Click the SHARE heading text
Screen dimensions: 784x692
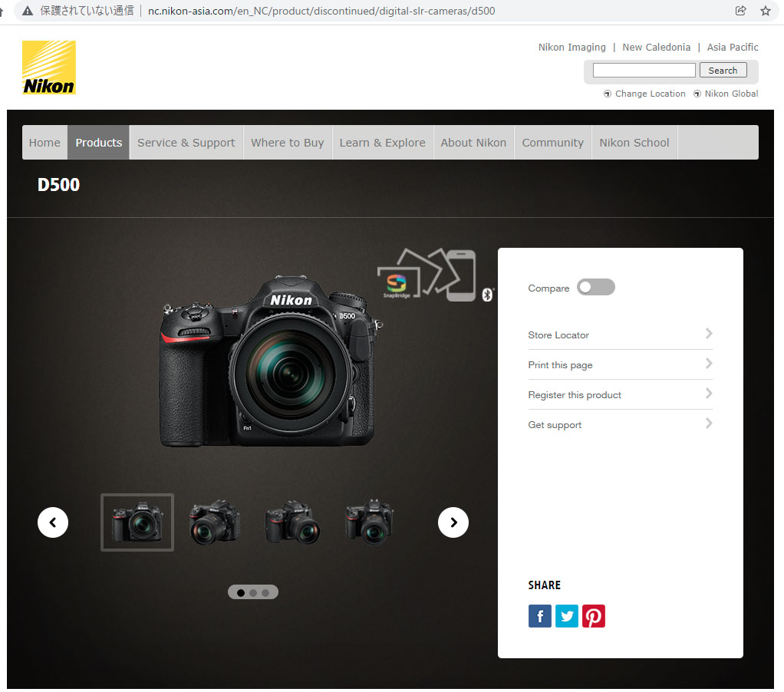[x=545, y=585]
